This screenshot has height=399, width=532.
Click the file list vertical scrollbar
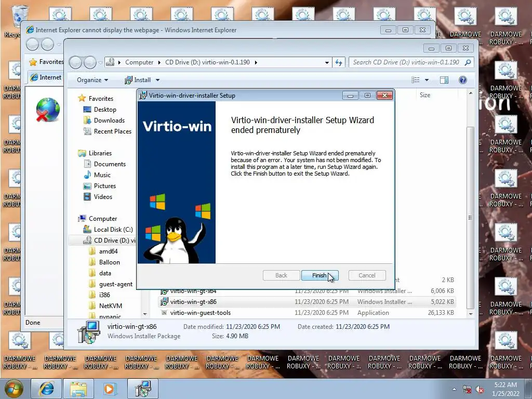coord(470,217)
